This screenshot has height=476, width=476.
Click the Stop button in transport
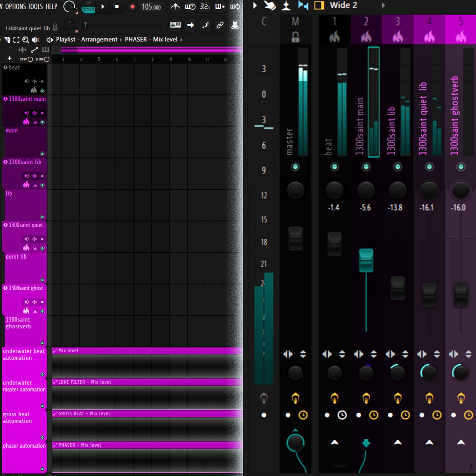pos(117,7)
